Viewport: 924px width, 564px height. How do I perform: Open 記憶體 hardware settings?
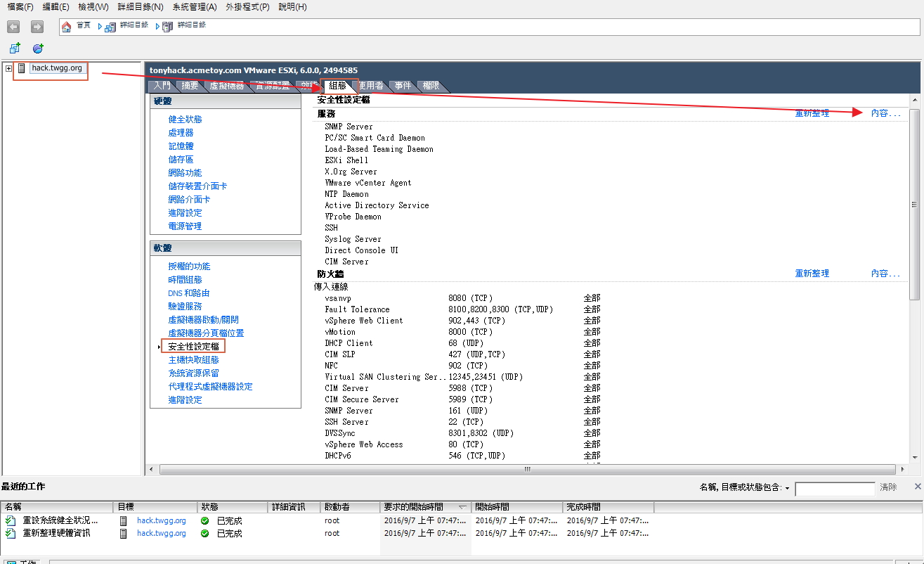coord(181,146)
